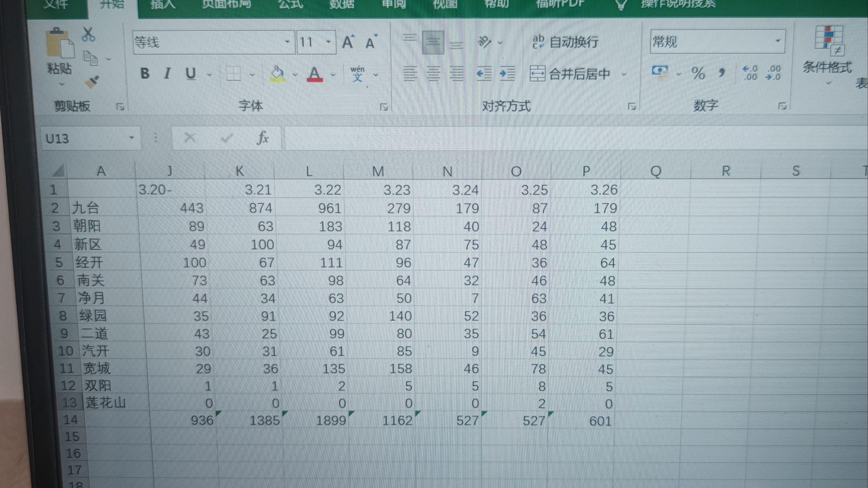Toggle Bold formatting
Image resolution: width=868 pixels, height=488 pixels.
[145, 73]
